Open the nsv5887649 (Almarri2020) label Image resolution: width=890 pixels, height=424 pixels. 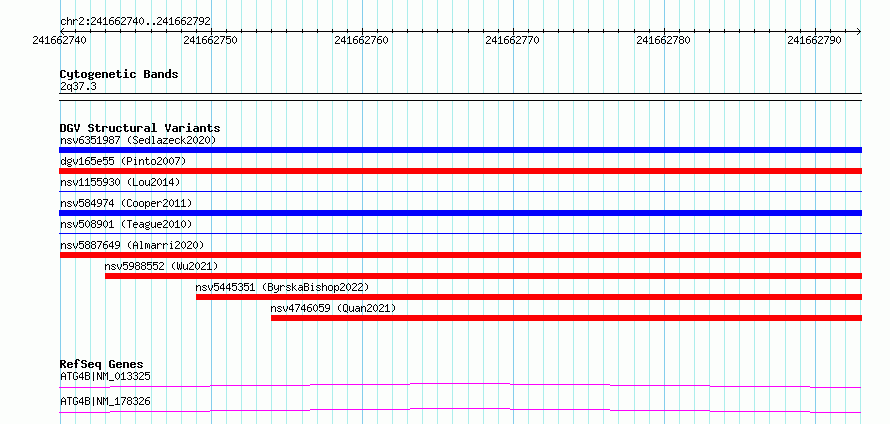(x=132, y=245)
